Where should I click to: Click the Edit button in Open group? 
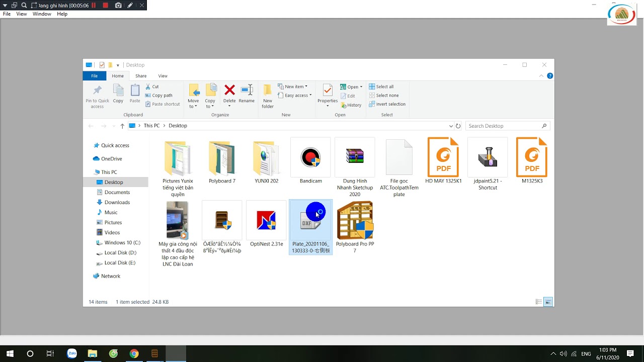point(348,96)
